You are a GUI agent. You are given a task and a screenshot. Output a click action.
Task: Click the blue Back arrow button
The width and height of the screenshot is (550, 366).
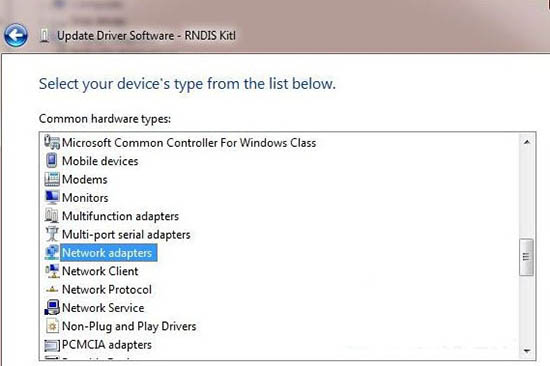click(15, 35)
